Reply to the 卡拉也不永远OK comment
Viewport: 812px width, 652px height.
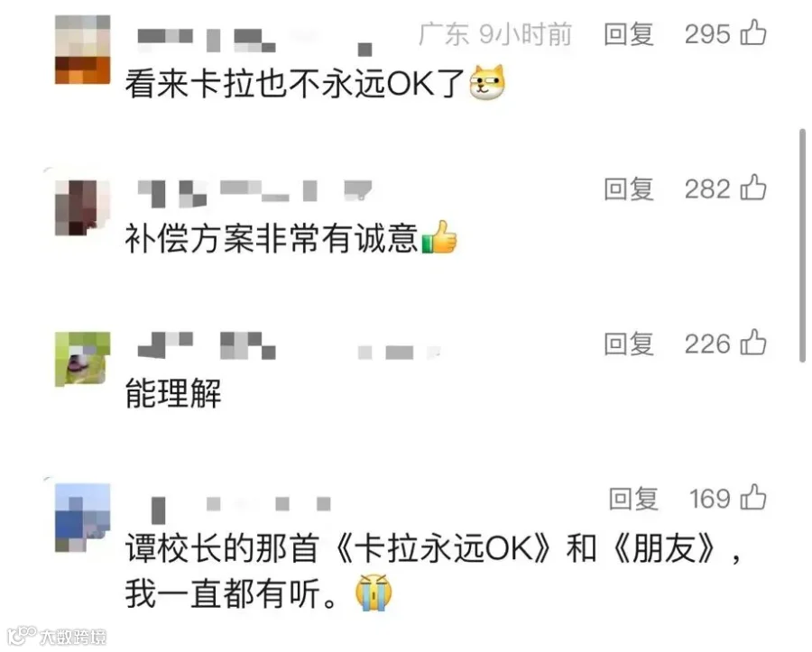[629, 34]
